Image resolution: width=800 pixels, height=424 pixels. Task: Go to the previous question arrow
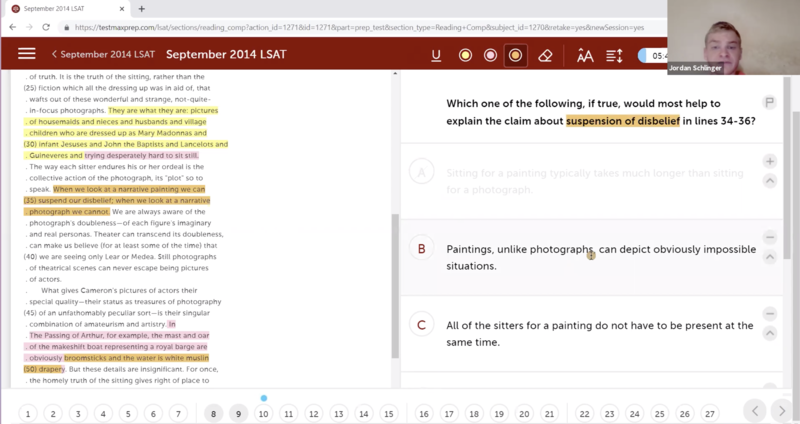[755, 411]
